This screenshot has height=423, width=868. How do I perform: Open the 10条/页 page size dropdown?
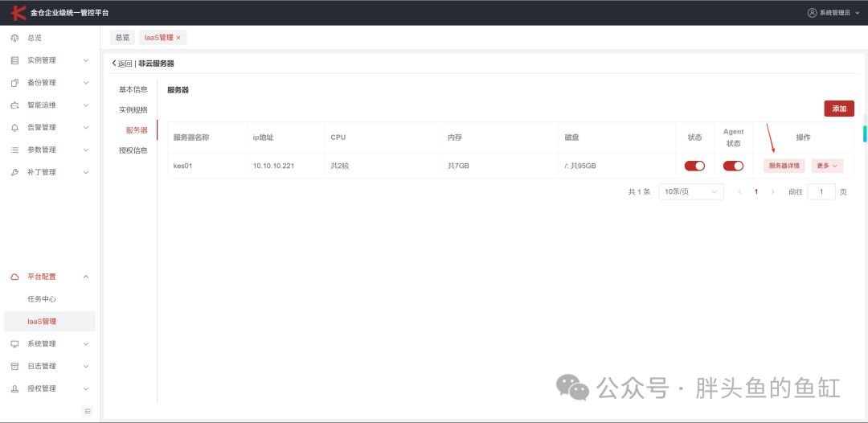691,192
